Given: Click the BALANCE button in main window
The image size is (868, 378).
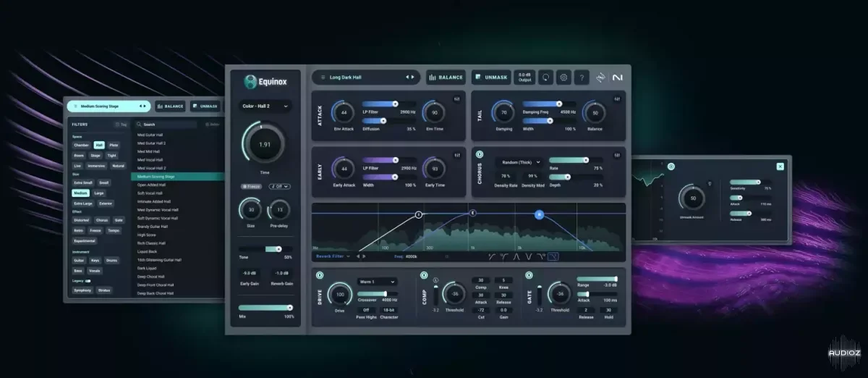Looking at the screenshot, I should point(446,77).
